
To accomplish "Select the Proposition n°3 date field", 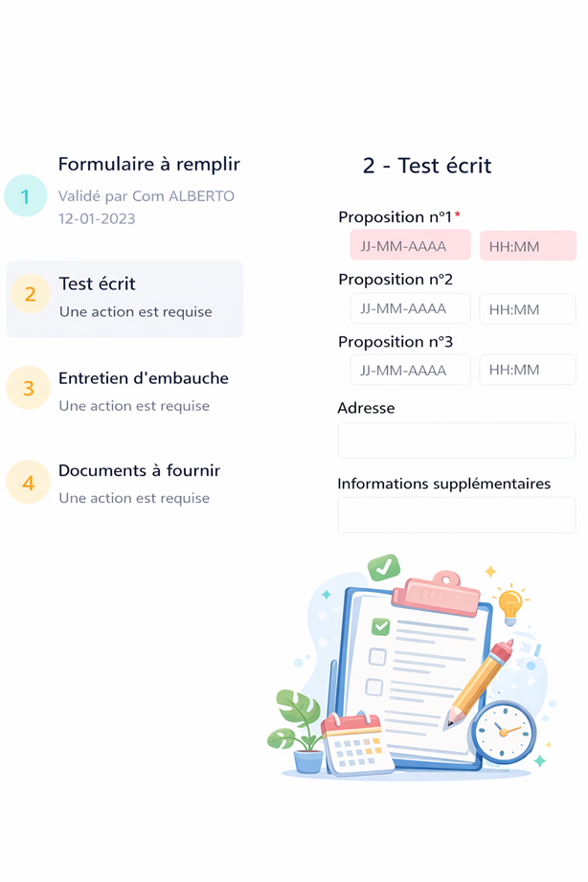I will pyautogui.click(x=410, y=370).
